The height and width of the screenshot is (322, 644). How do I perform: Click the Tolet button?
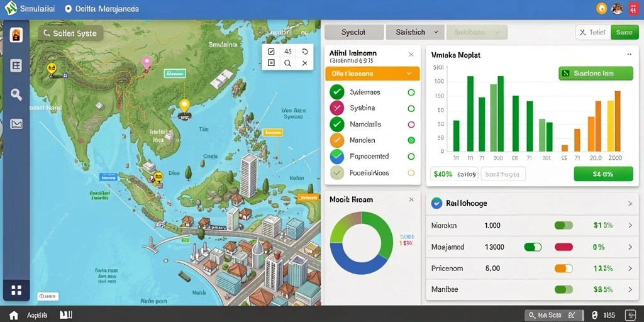[594, 32]
